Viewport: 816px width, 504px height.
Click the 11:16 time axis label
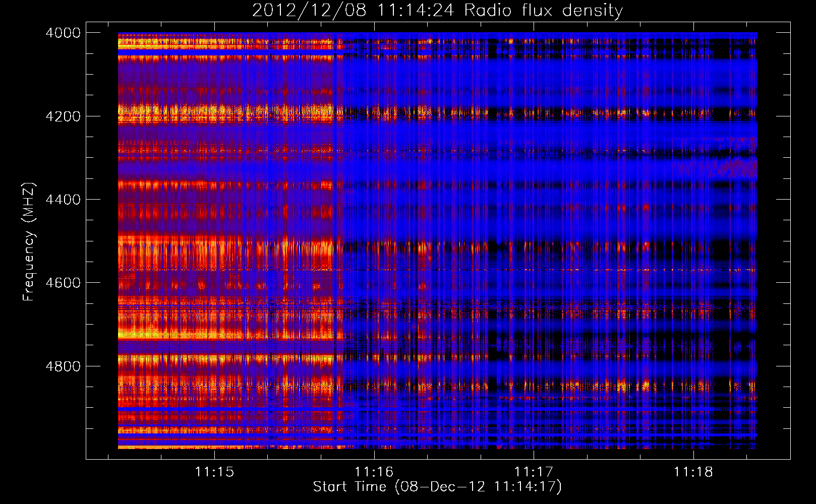[374, 472]
